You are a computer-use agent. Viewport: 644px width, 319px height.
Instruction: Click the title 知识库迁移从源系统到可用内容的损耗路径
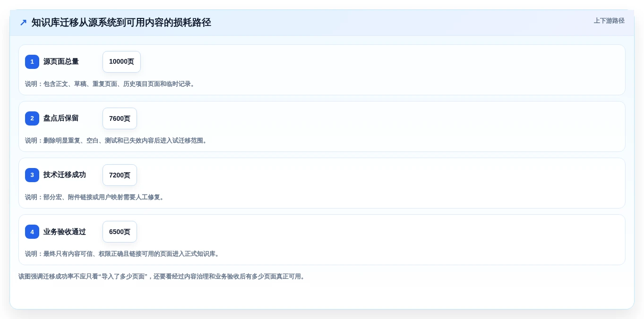[121, 23]
